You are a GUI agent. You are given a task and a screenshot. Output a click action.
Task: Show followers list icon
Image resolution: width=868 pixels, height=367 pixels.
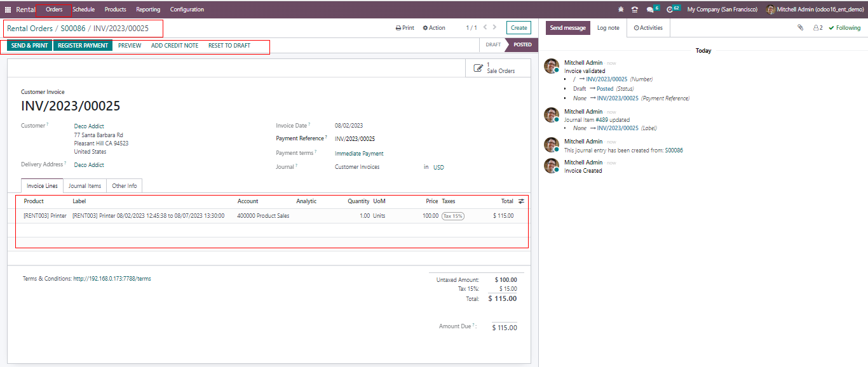[818, 28]
